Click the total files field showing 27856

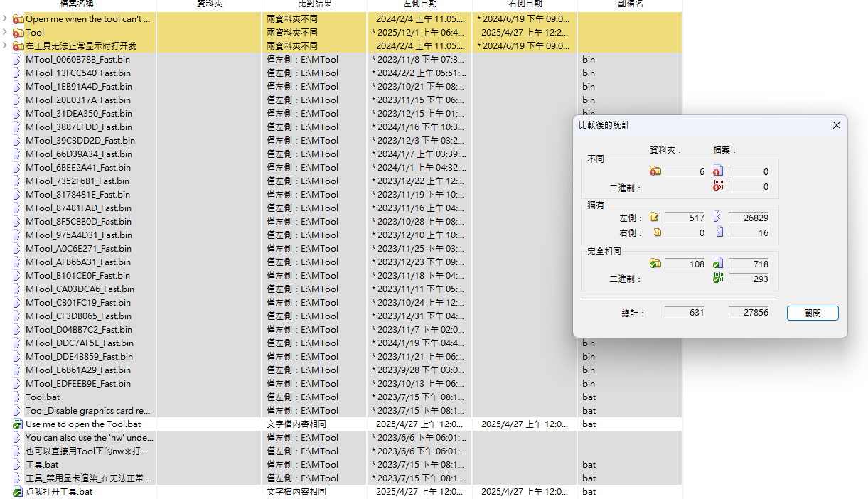[x=750, y=312]
